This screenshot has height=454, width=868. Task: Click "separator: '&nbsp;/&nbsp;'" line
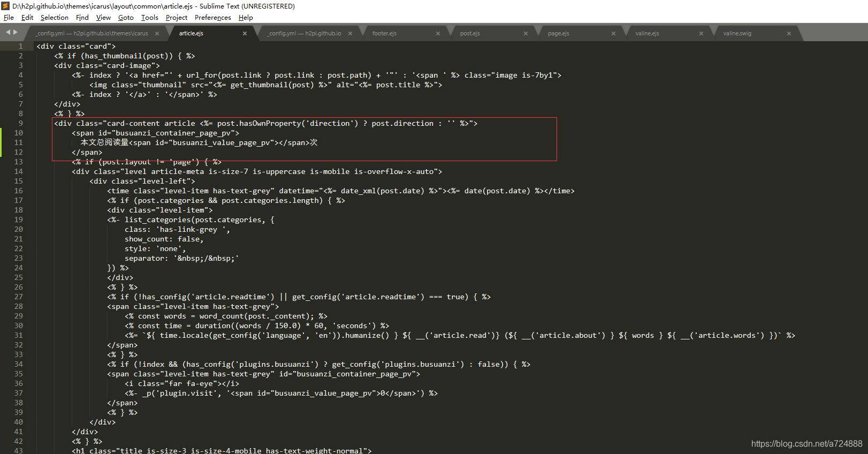[x=182, y=258]
